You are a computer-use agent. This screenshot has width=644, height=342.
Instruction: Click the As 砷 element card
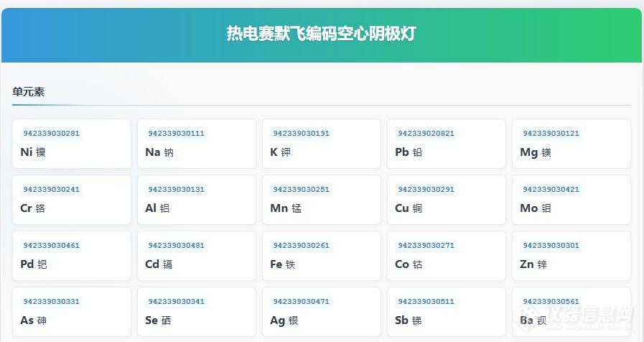71,312
